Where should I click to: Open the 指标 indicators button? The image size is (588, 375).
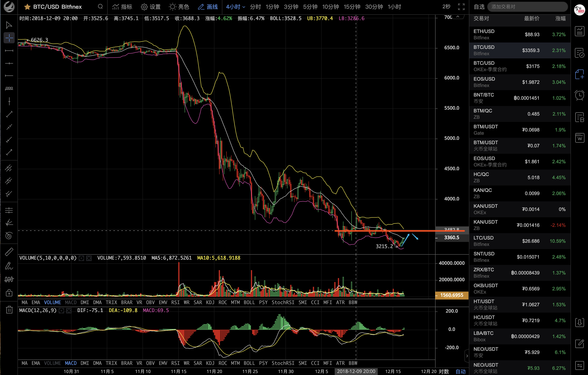point(122,7)
